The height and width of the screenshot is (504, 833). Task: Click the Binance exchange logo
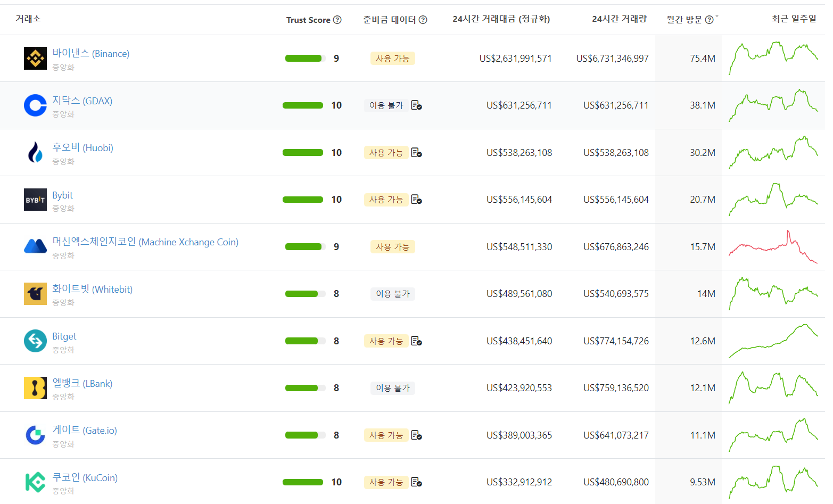coord(35,59)
